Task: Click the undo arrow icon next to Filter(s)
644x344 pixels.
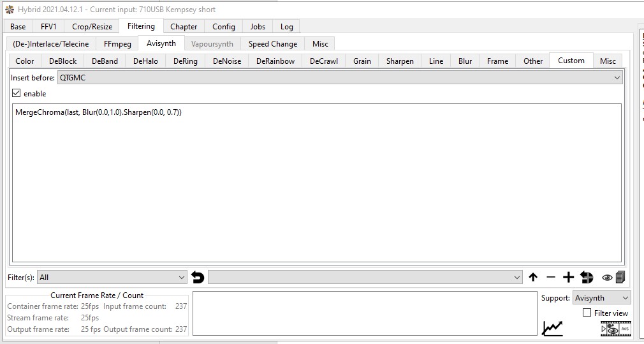Action: [x=198, y=278]
